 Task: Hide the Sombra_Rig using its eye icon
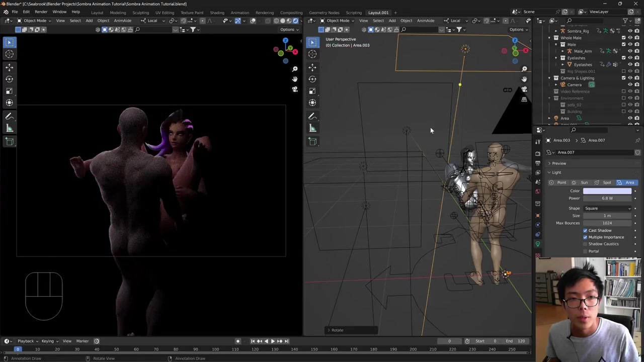point(630,31)
